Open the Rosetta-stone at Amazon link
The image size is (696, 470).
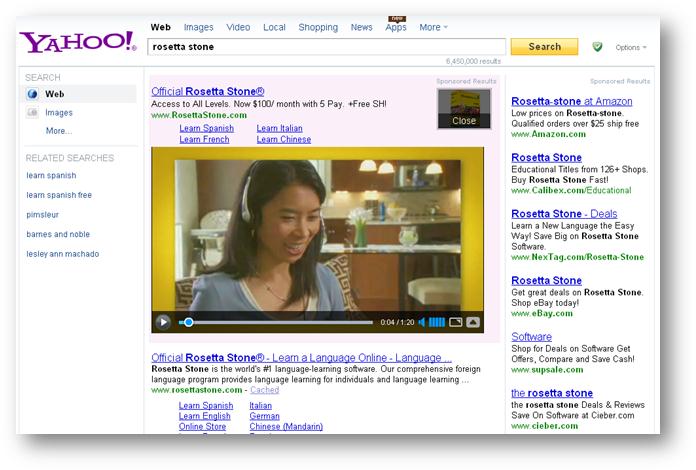(x=572, y=101)
